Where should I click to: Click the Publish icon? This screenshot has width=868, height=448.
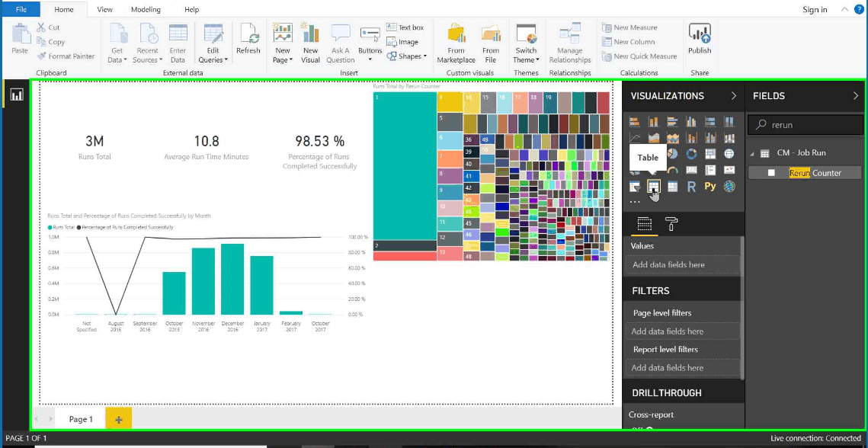[x=699, y=40]
